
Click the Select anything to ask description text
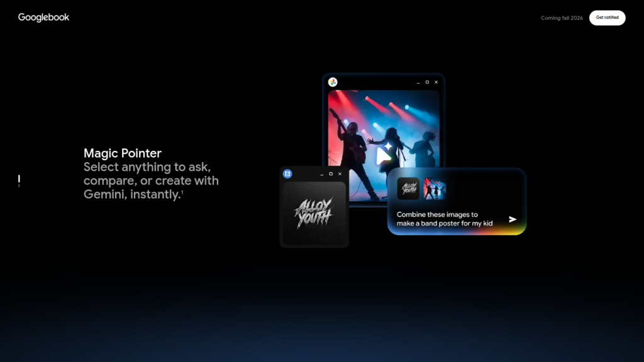(151, 180)
